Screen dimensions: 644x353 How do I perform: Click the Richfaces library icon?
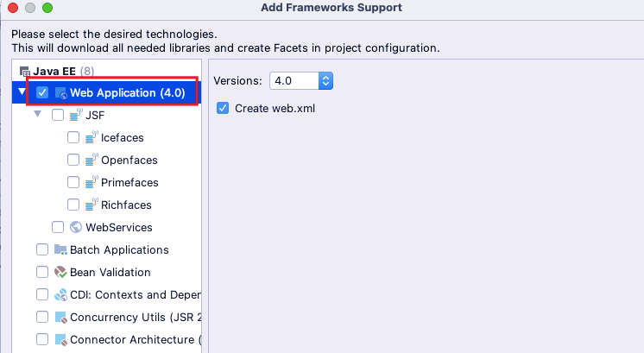coord(92,205)
